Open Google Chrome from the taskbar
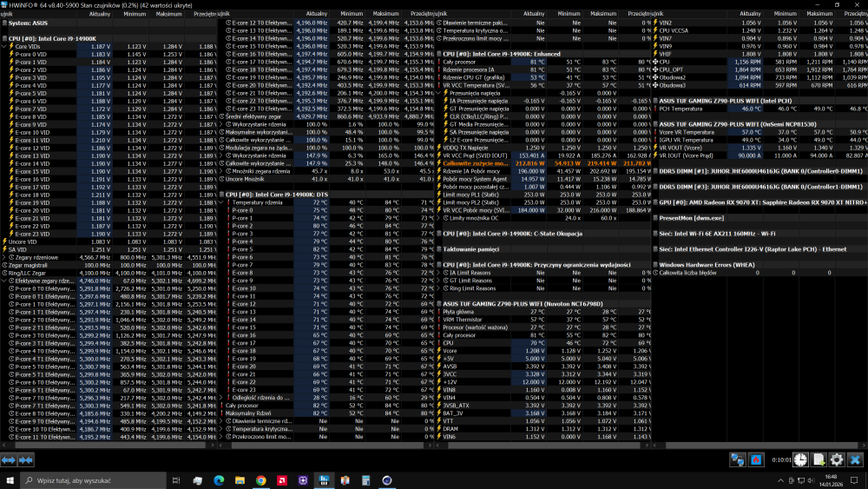 click(260, 479)
